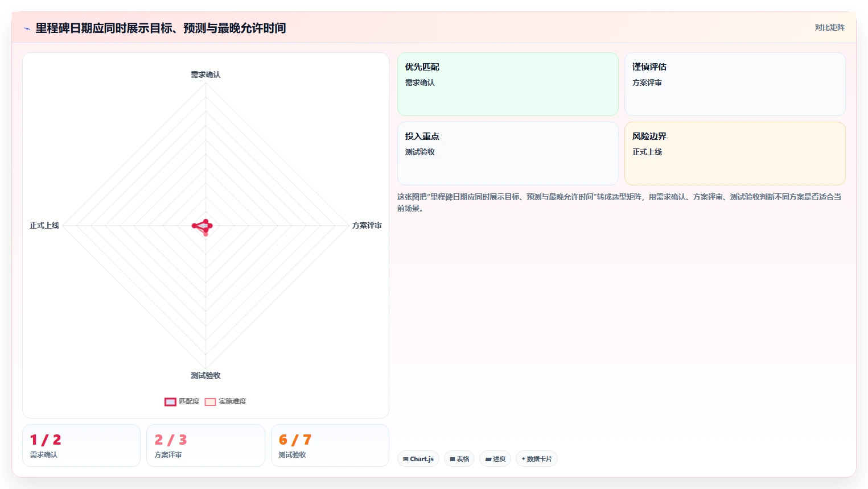Open the 投入重点 matrix card

point(508,154)
